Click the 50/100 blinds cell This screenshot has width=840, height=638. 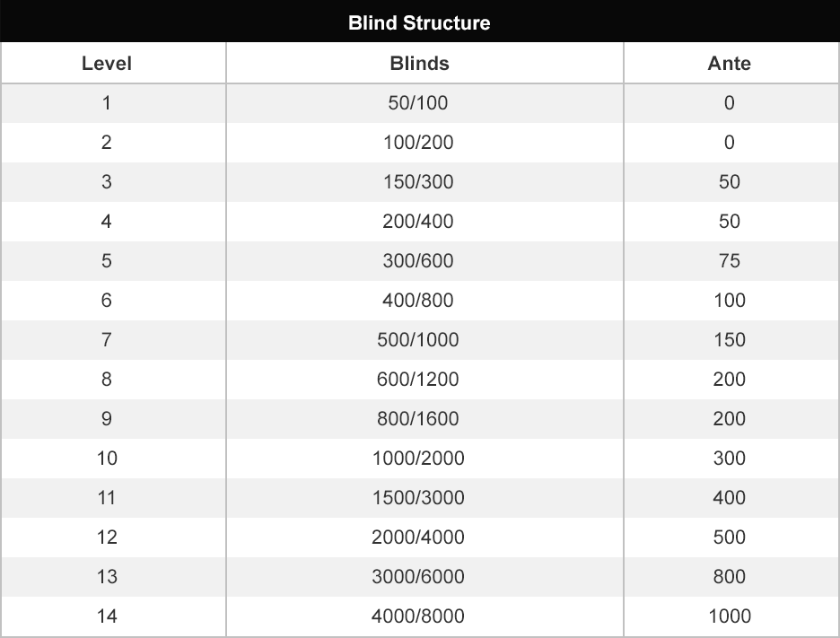[x=418, y=103]
